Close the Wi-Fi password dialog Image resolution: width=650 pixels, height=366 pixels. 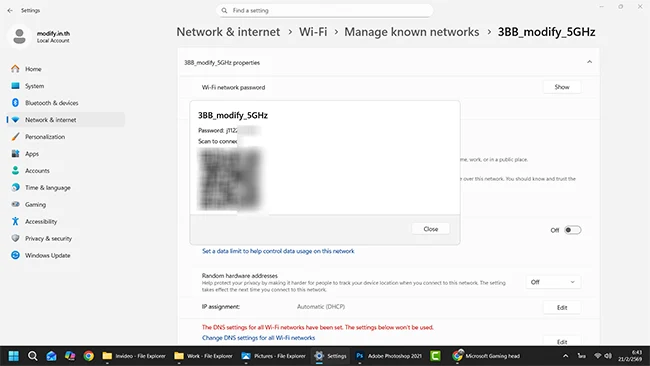point(431,229)
